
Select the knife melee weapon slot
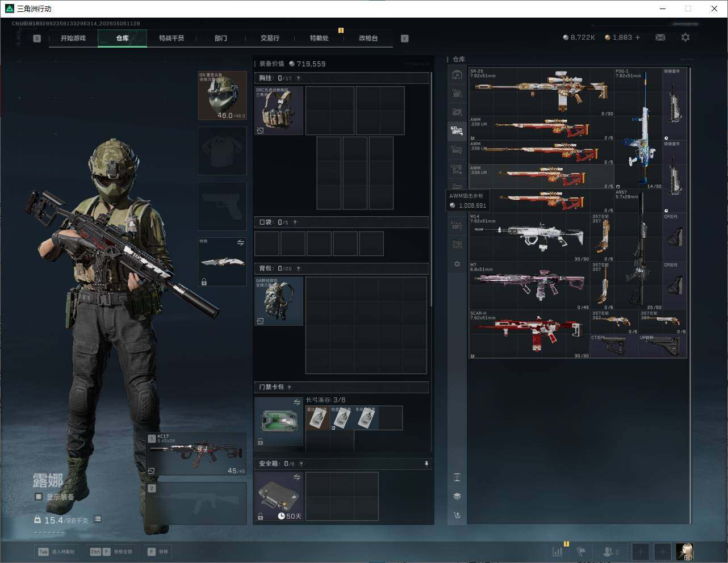pos(222,262)
